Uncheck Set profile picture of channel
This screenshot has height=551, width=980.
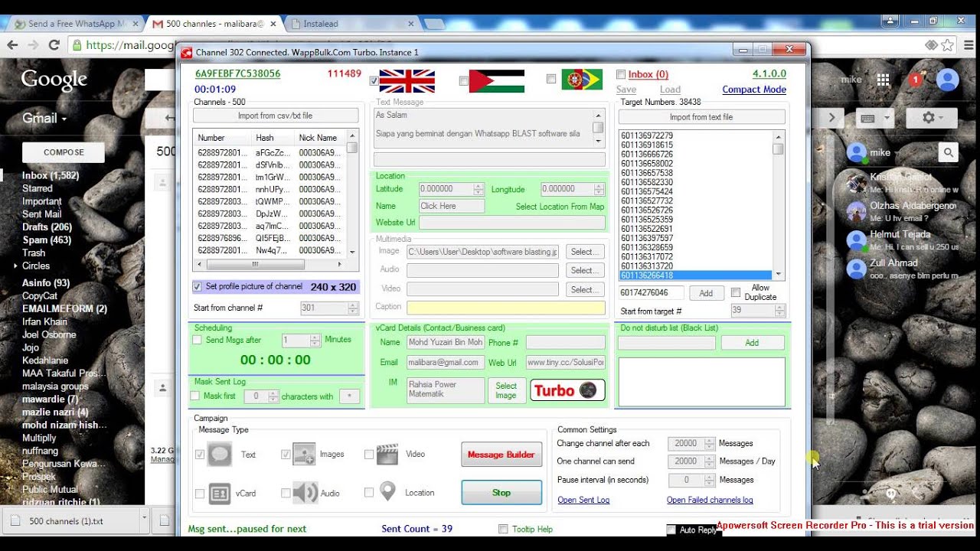pyautogui.click(x=198, y=287)
